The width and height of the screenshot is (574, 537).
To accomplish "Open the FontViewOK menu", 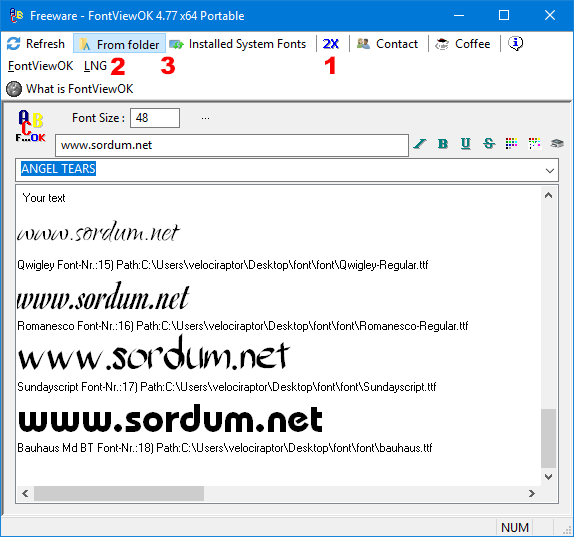I will point(41,66).
